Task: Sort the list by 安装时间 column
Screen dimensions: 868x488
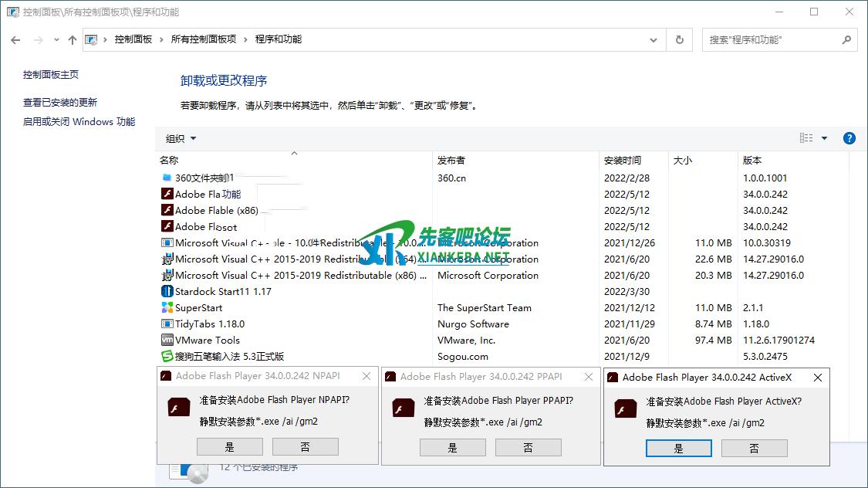Action: click(623, 161)
